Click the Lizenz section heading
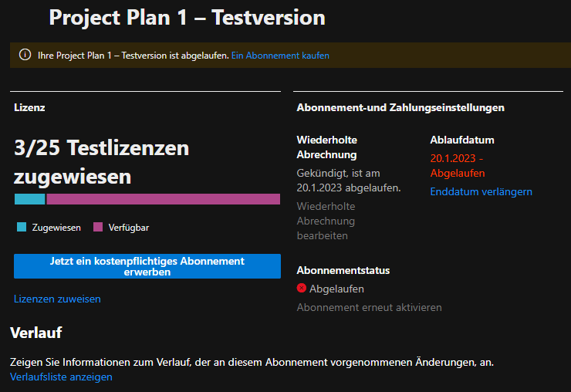 tap(29, 107)
